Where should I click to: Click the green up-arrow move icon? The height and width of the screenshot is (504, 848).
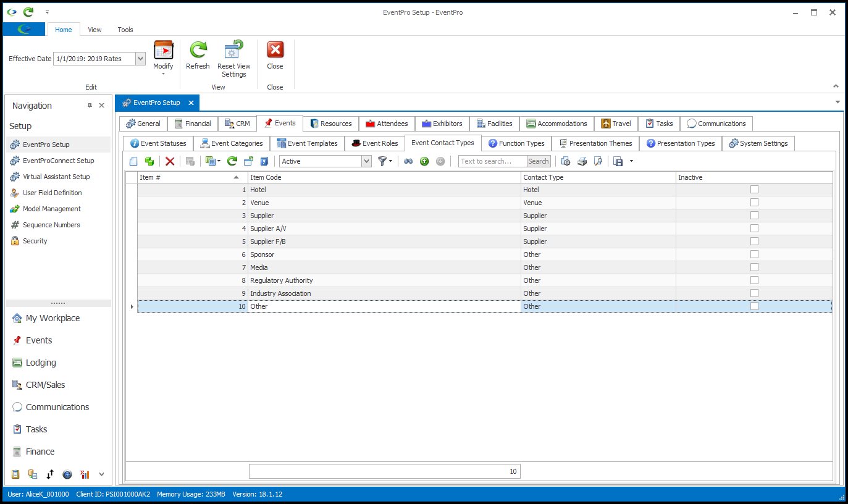[x=424, y=161]
